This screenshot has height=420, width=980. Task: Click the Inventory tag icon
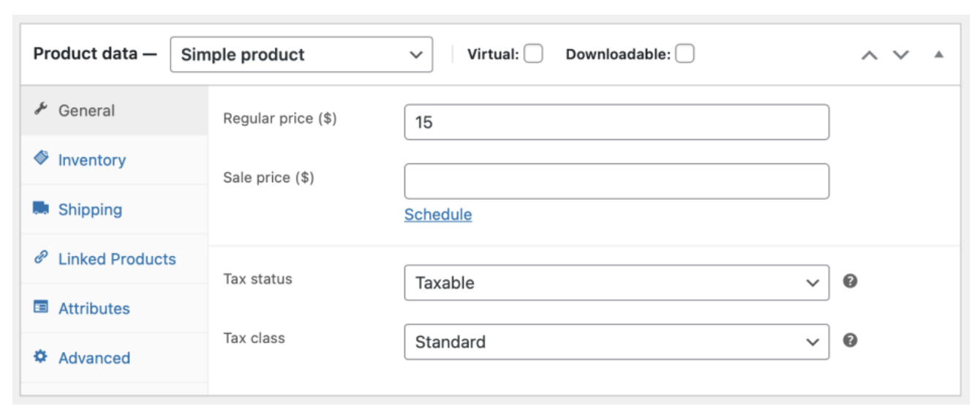tap(41, 158)
